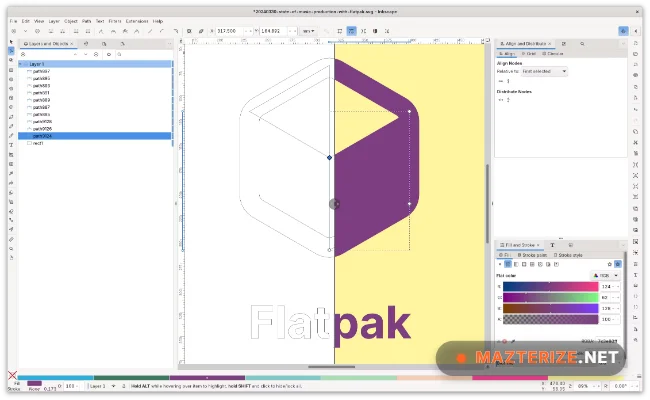Open the snapping options arrow at top right
Screen dimensions: 650x400
tap(635, 31)
